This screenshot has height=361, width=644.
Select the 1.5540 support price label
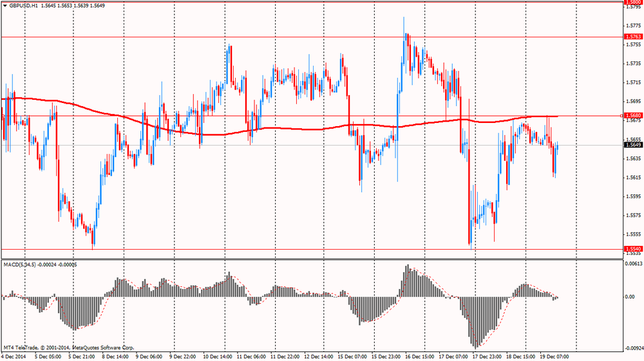tap(633, 249)
